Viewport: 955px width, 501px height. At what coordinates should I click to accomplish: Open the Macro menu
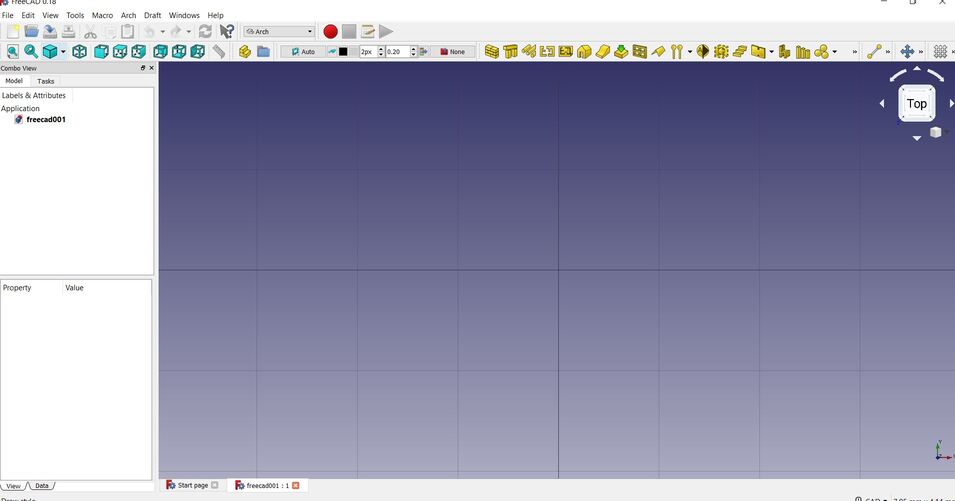102,15
